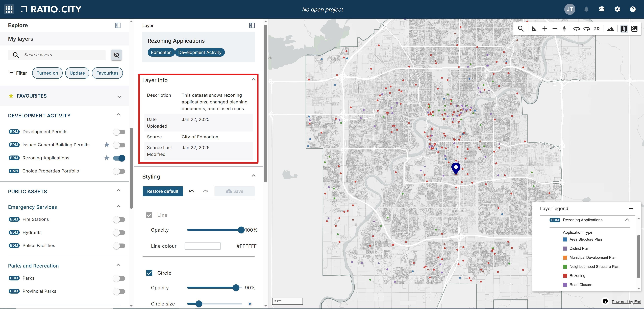Reset map compass north arrow
Viewport: 644px width, 309px height.
click(x=564, y=29)
